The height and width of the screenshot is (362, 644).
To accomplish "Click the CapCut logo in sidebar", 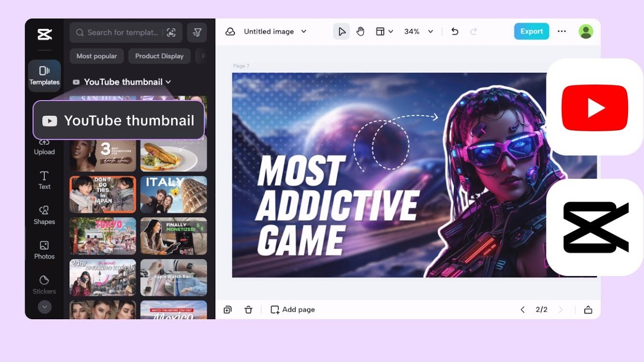I will pyautogui.click(x=44, y=34).
